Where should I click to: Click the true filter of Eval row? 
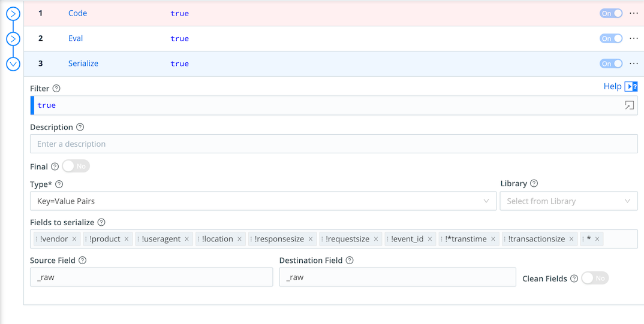tap(179, 38)
